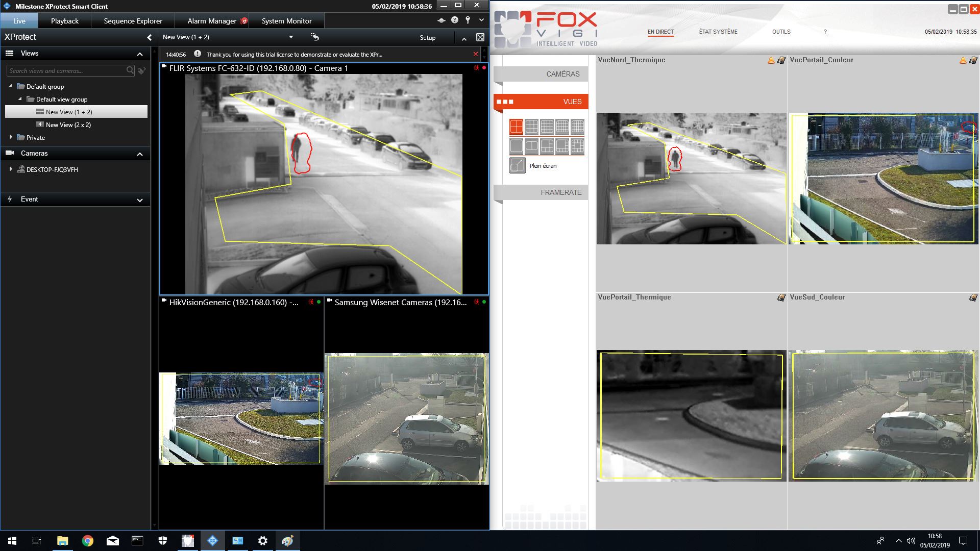Click the motion indicator on FLIR Camera 1
Image resolution: width=980 pixels, height=551 pixels.
[x=476, y=68]
